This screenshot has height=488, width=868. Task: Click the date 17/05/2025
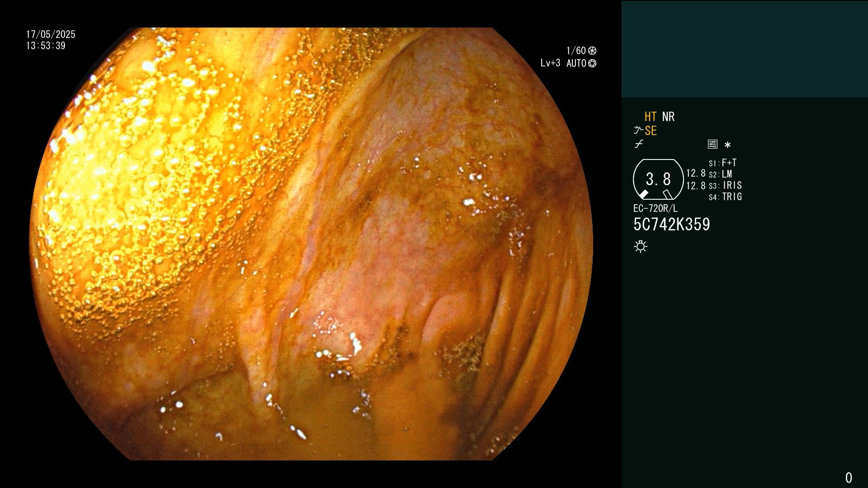click(51, 34)
